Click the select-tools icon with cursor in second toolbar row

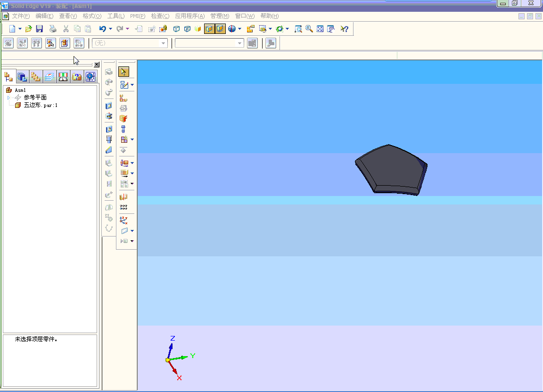pos(50,43)
